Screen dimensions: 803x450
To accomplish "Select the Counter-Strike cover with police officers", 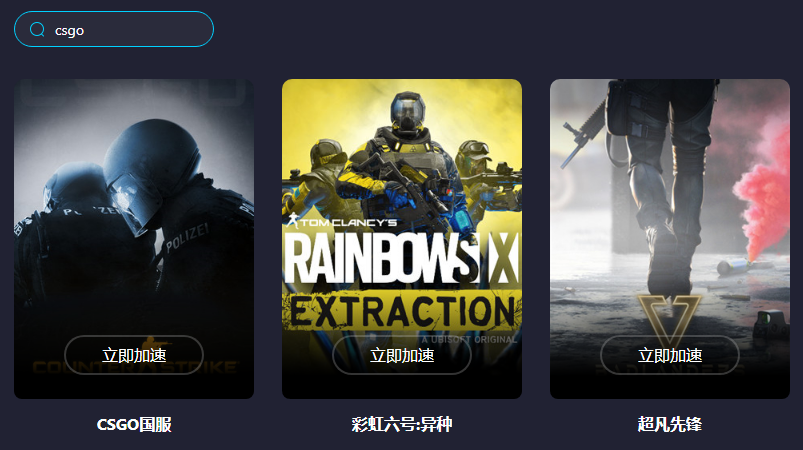I will coord(134,239).
